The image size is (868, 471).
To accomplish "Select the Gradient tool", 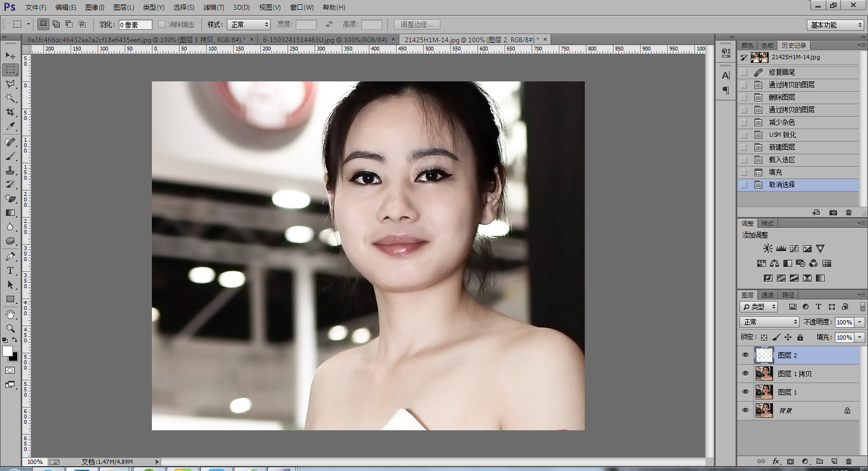I will [10, 213].
